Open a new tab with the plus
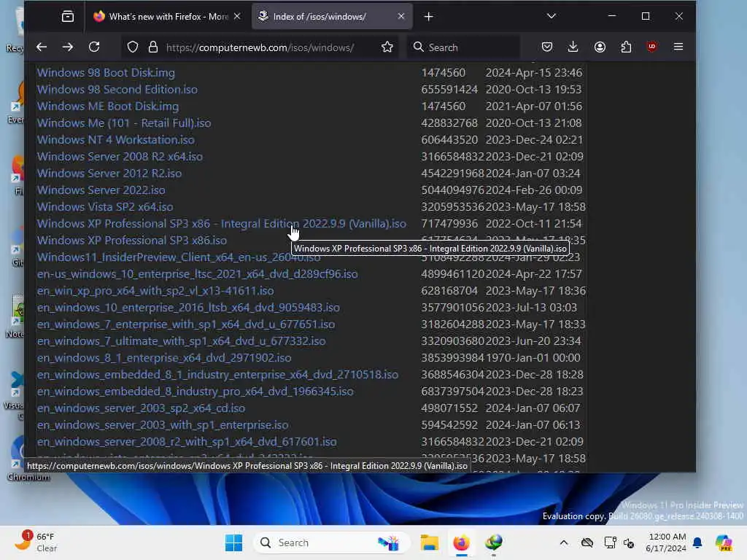This screenshot has height=560, width=747. [x=428, y=17]
